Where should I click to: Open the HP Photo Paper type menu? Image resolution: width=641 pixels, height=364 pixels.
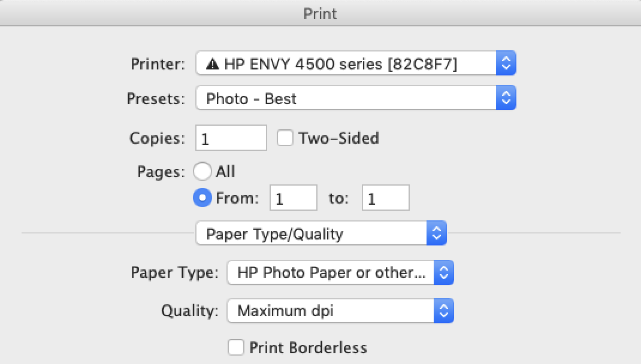click(x=331, y=273)
